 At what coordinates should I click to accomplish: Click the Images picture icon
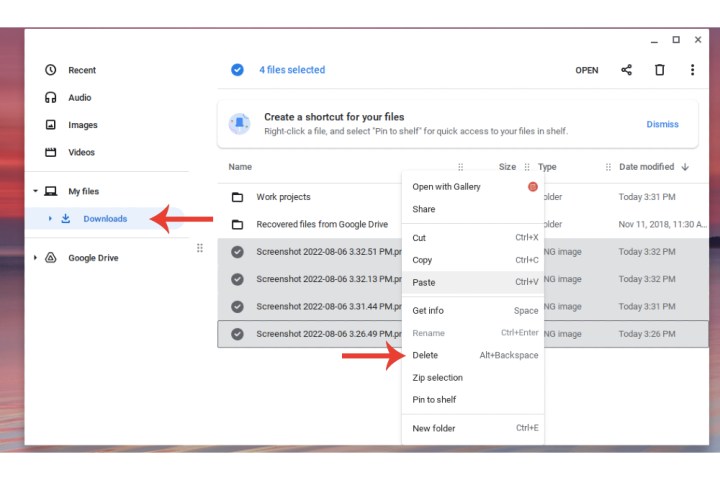pos(51,125)
